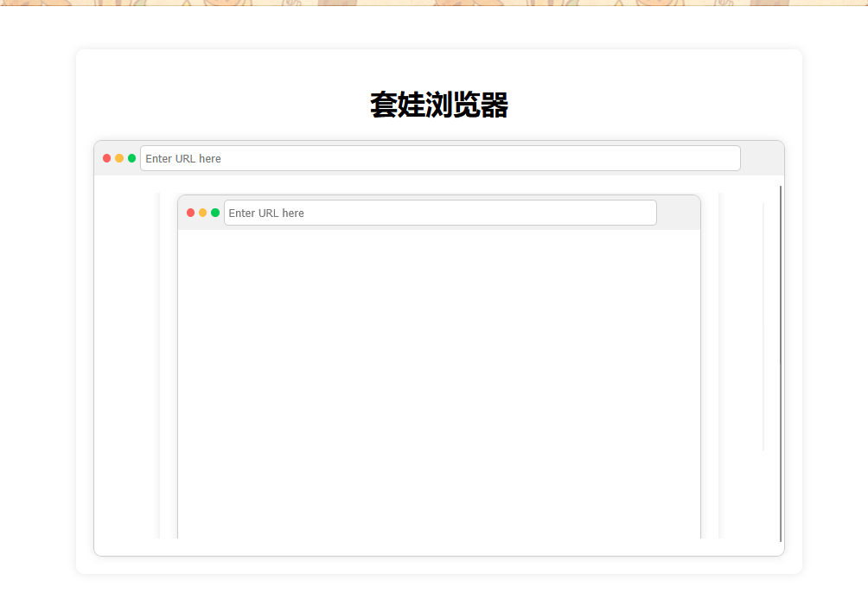Click white margin left of the nested browser
This screenshot has height=599, width=868.
pyautogui.click(x=126, y=363)
